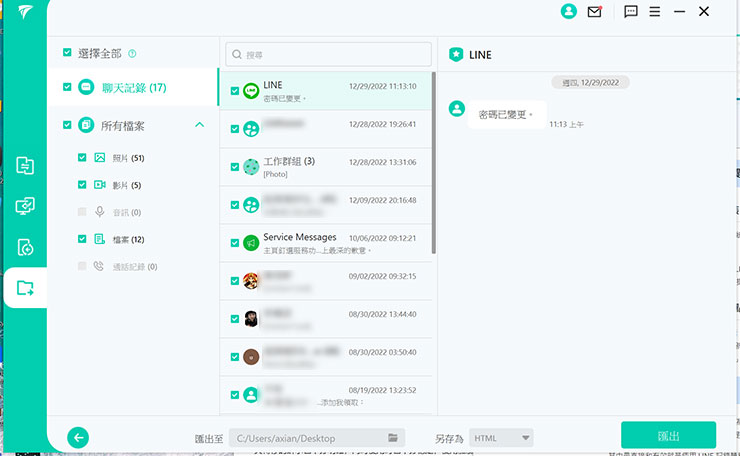Click the LINE shield star header icon
Image resolution: width=740 pixels, height=456 pixels.
(456, 55)
